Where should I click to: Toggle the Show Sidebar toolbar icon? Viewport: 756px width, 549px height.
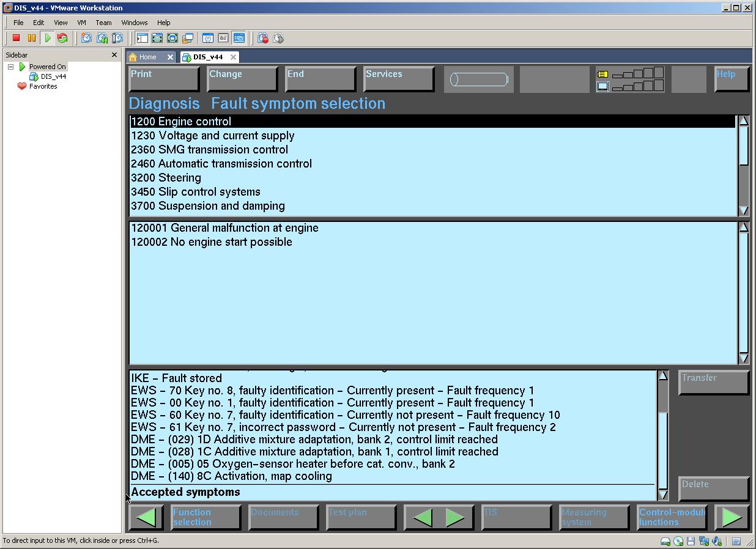[x=142, y=38]
